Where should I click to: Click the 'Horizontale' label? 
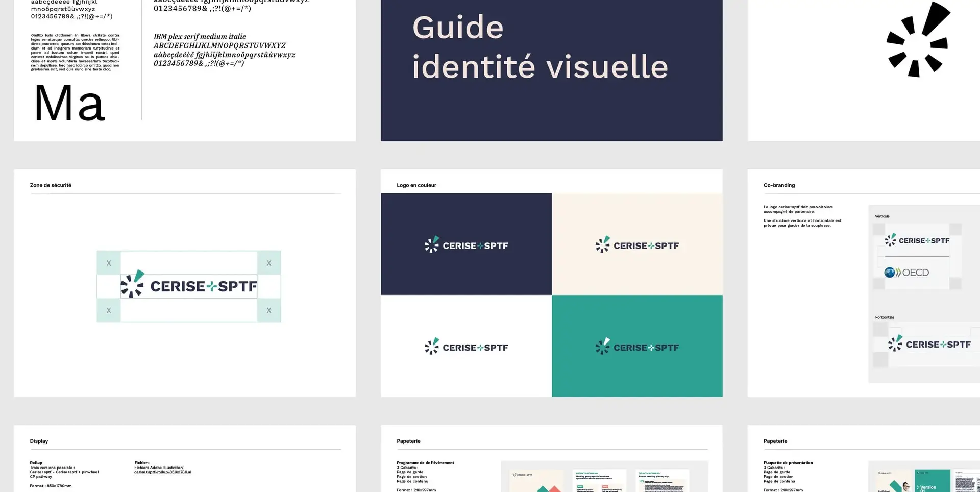[x=885, y=317]
